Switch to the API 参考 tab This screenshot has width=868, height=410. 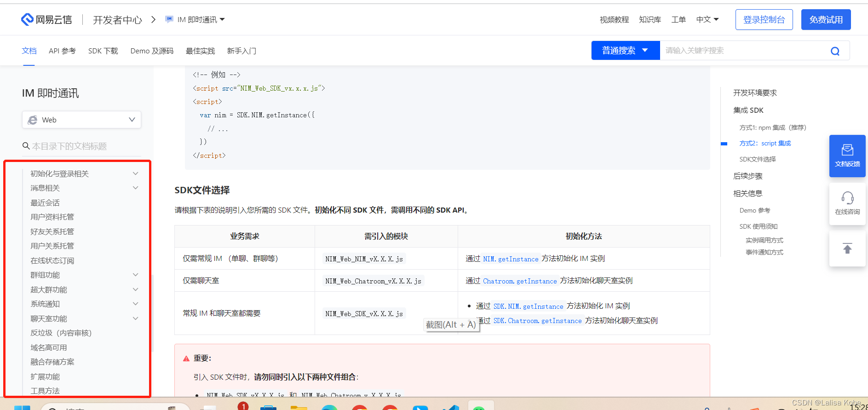62,51
